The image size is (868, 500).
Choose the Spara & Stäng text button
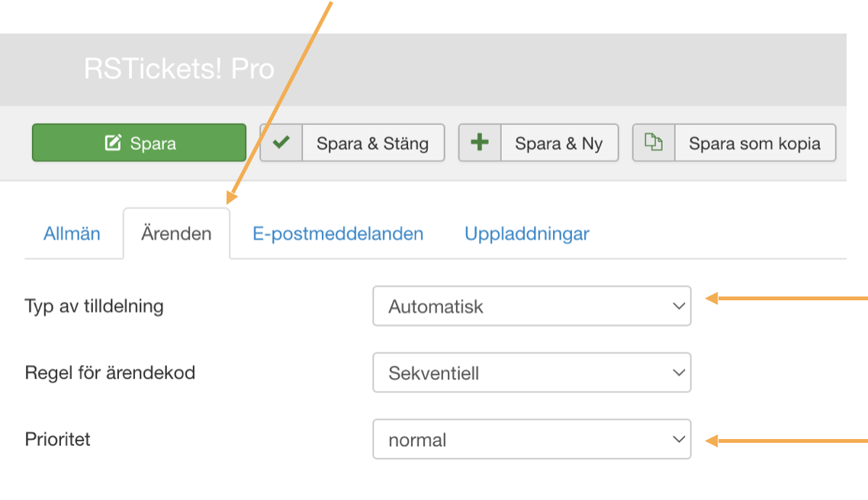(372, 143)
